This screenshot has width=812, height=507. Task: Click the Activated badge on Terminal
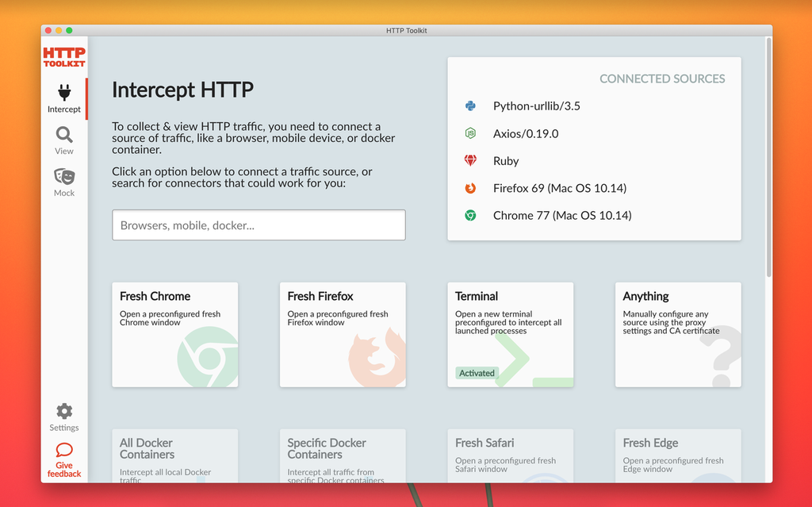click(x=477, y=373)
